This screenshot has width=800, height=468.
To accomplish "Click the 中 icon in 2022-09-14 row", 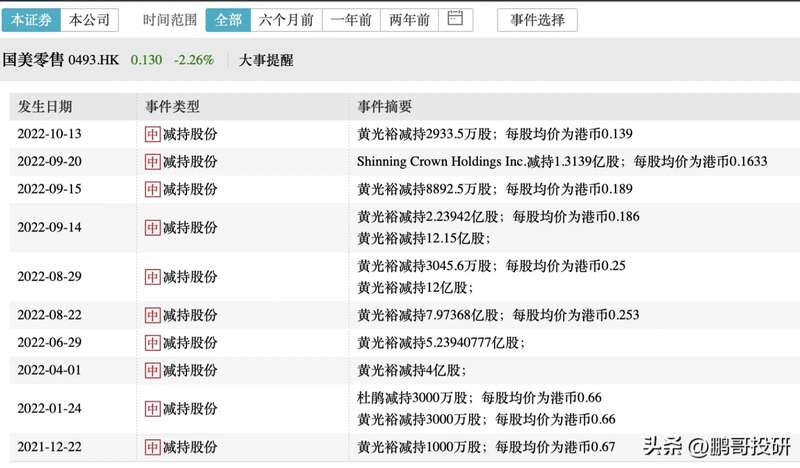I will coord(153,228).
